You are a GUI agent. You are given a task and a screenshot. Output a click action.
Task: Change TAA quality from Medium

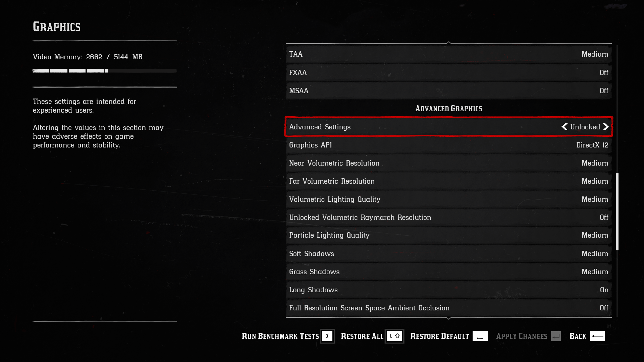[448, 54]
